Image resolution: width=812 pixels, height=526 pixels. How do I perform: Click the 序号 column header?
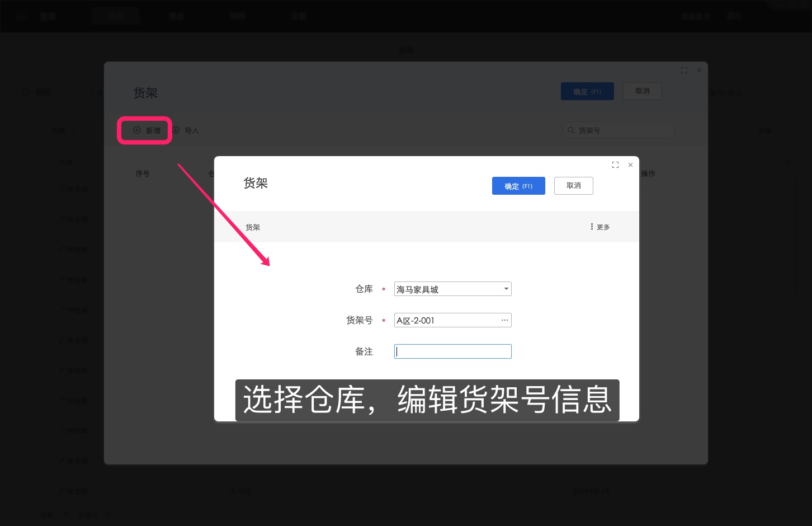(143, 173)
